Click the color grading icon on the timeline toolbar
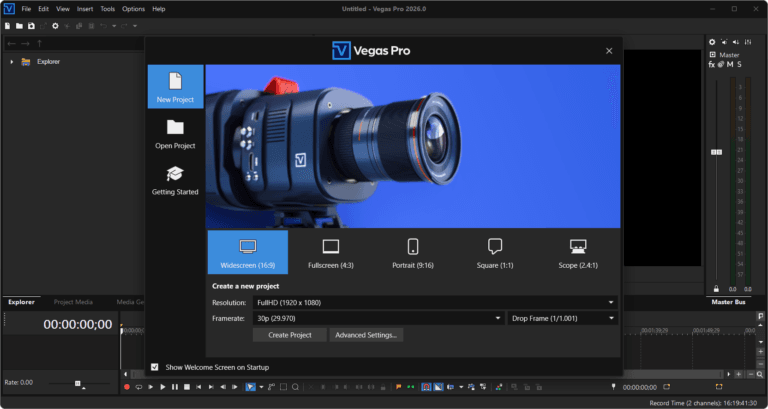 click(499, 387)
